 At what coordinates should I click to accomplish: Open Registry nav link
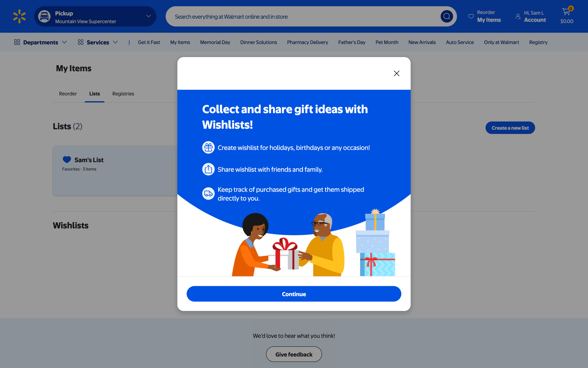click(538, 42)
